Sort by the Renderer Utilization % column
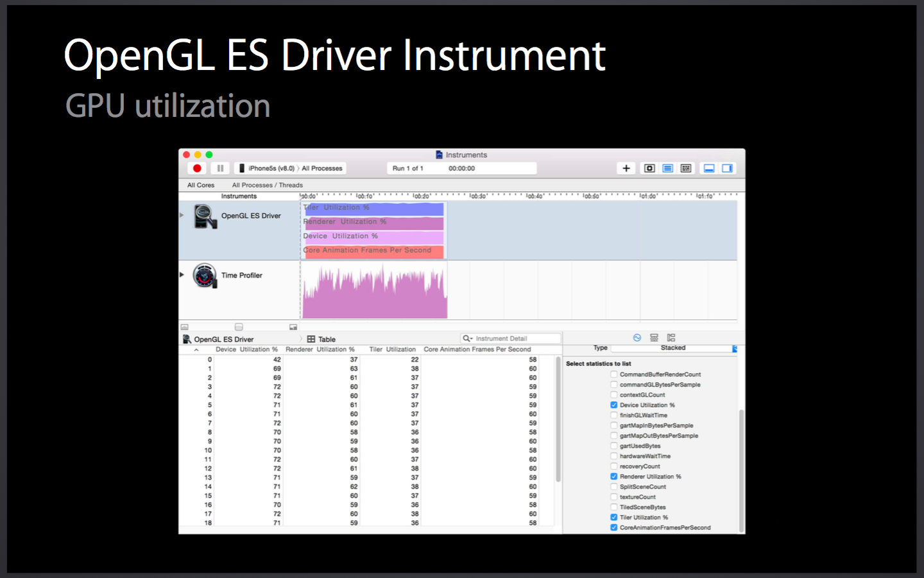The image size is (924, 578). (x=320, y=349)
